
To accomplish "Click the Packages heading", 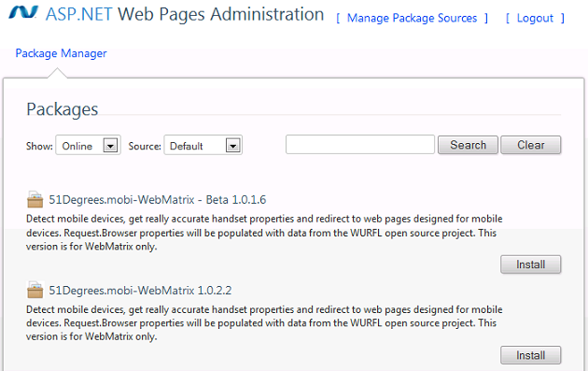I will [x=62, y=109].
